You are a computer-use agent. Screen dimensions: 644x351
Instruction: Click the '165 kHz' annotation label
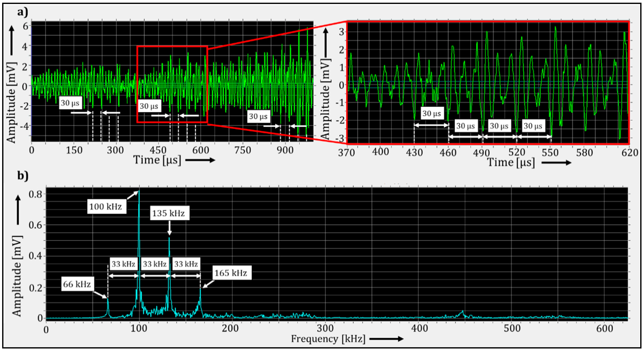(x=232, y=273)
